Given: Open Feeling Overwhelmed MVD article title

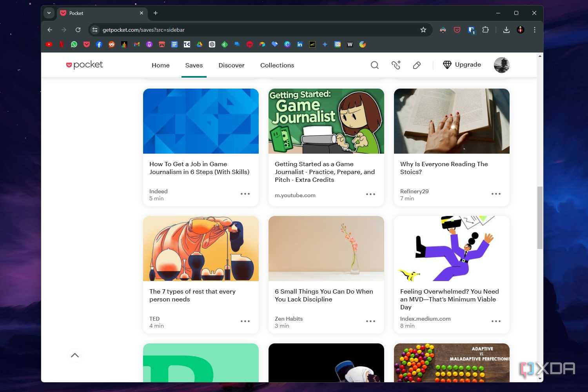Looking at the screenshot, I should coord(449,299).
